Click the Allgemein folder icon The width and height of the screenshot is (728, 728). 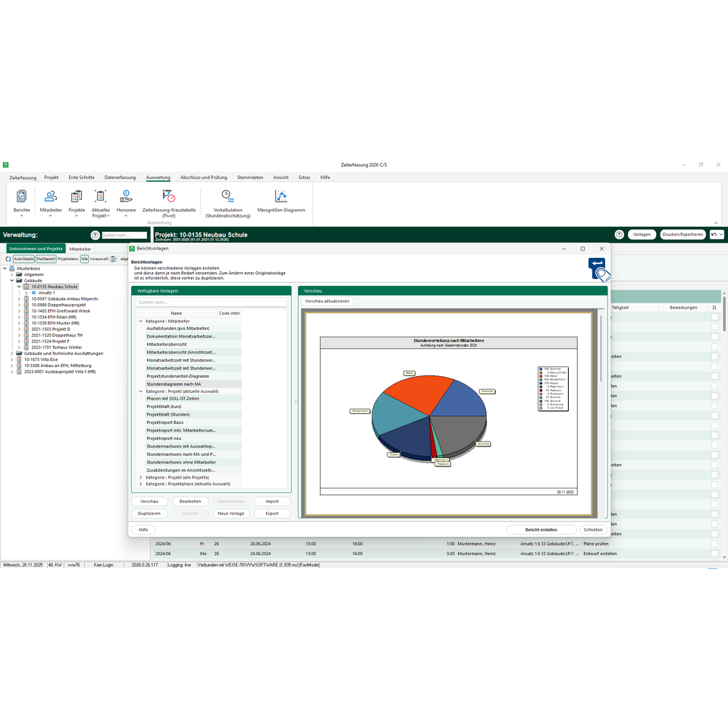(x=19, y=275)
